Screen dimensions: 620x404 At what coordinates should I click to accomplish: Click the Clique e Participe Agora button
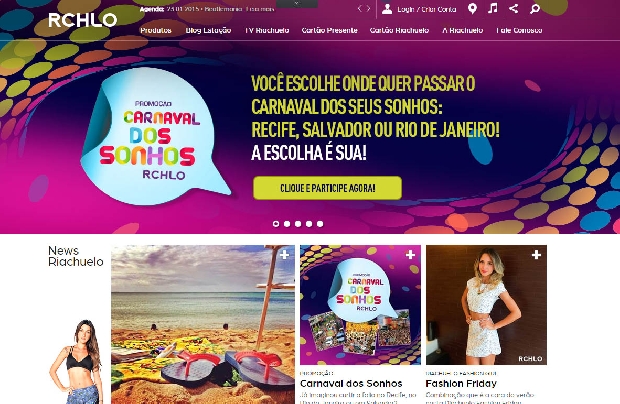327,188
